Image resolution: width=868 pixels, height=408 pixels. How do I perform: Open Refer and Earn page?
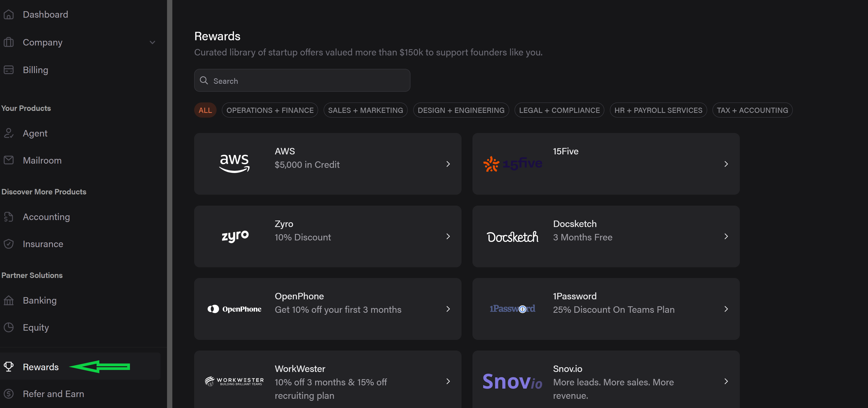point(53,394)
